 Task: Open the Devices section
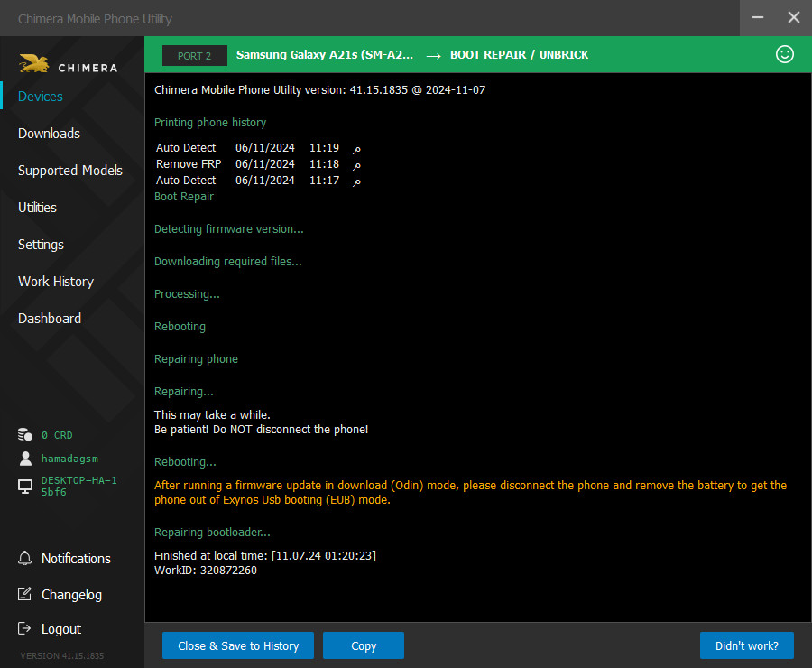click(41, 97)
